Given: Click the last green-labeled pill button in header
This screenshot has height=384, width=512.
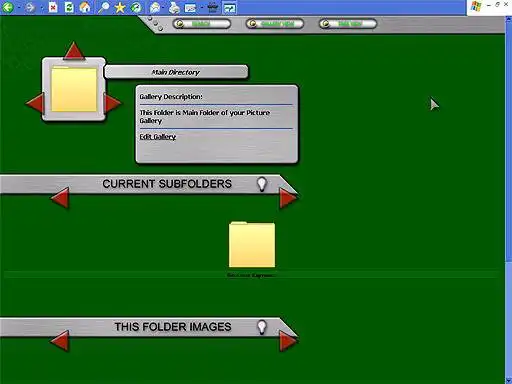Looking at the screenshot, I should (348, 24).
